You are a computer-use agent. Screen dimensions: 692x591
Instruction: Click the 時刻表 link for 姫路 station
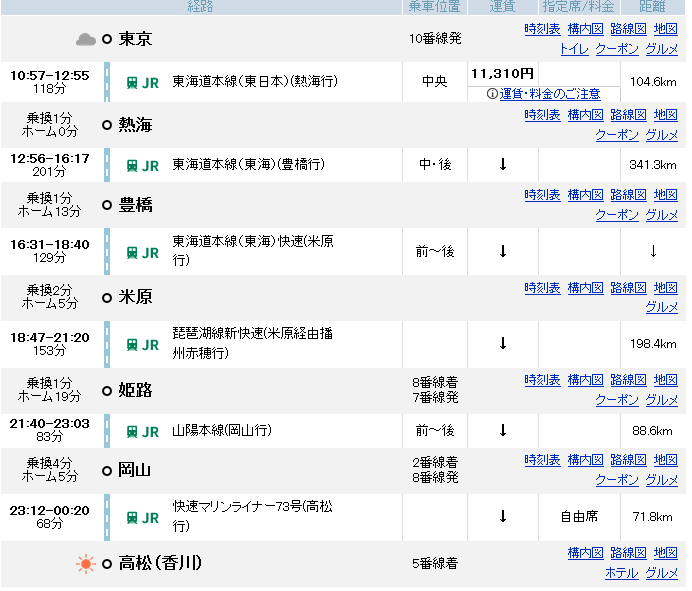point(542,380)
